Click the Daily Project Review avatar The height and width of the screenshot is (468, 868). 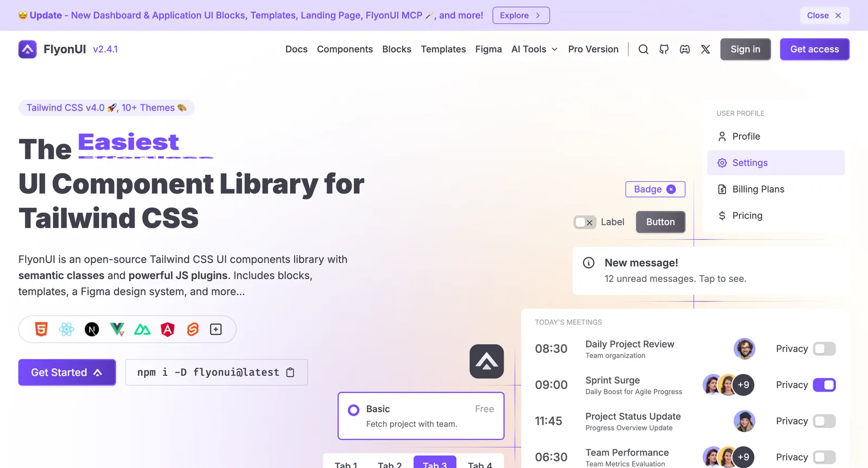(x=744, y=349)
